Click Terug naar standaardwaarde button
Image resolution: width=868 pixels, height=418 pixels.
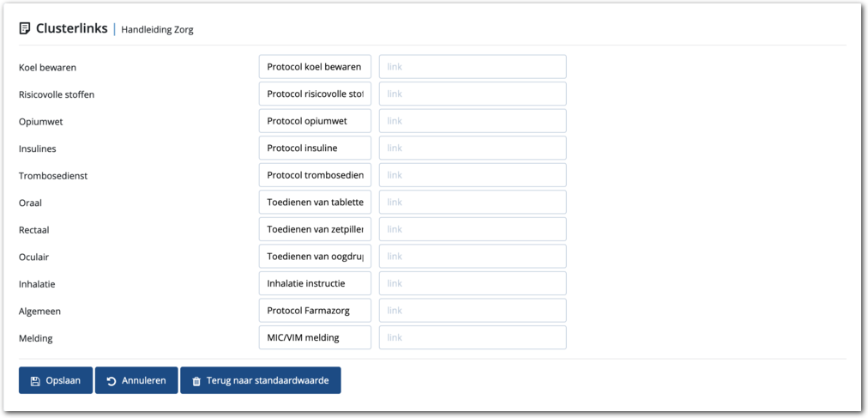click(x=261, y=380)
